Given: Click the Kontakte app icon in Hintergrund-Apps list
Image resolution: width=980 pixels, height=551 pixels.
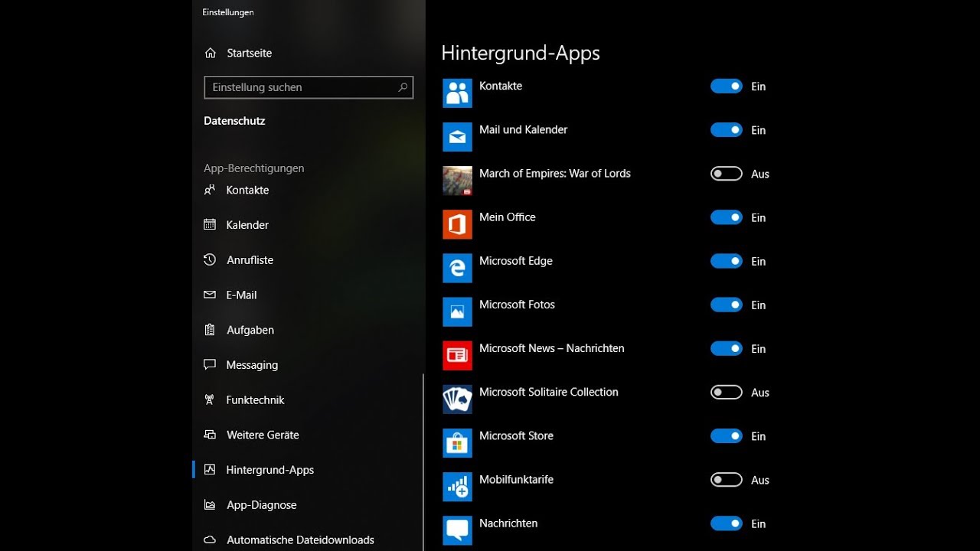Looking at the screenshot, I should tap(457, 93).
